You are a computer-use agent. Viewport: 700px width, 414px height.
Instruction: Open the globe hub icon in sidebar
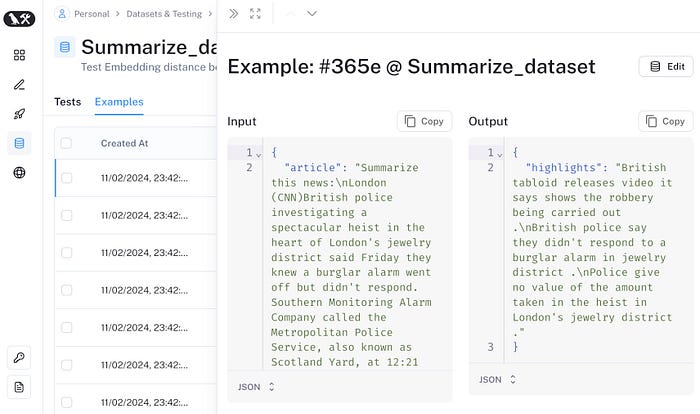(x=19, y=173)
